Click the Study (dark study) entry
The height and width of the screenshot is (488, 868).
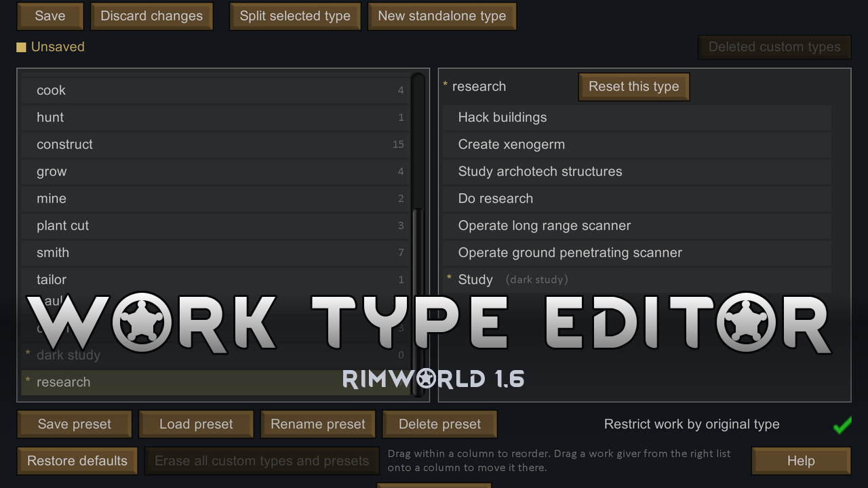(637, 279)
